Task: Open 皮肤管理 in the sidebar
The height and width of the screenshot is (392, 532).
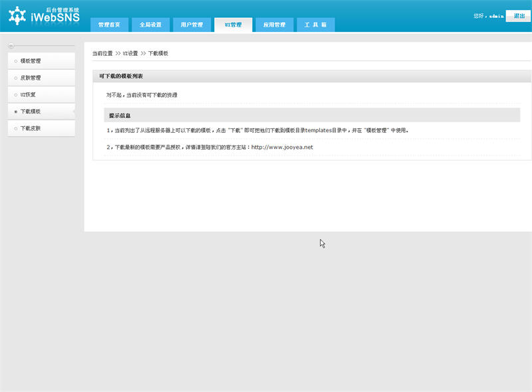Action: tap(41, 78)
